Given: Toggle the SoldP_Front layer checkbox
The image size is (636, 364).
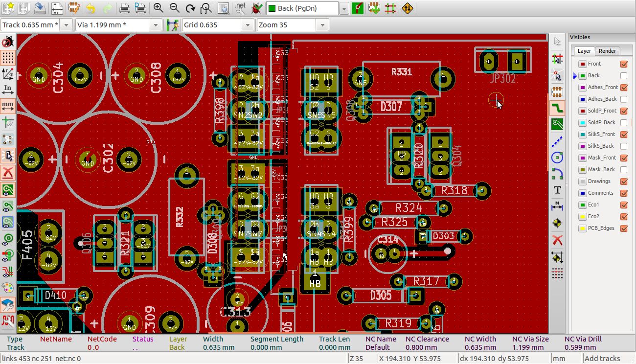Looking at the screenshot, I should click(624, 111).
